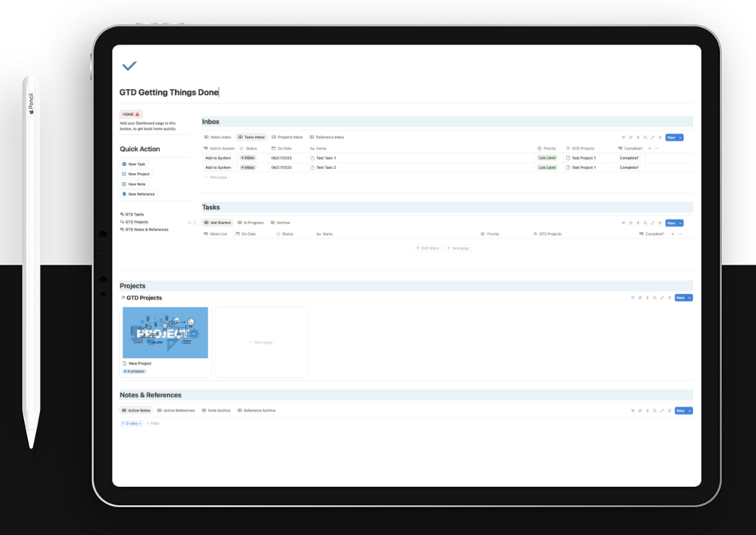Click the HOME warning button
Screen dimensions: 756x535
[131, 114]
